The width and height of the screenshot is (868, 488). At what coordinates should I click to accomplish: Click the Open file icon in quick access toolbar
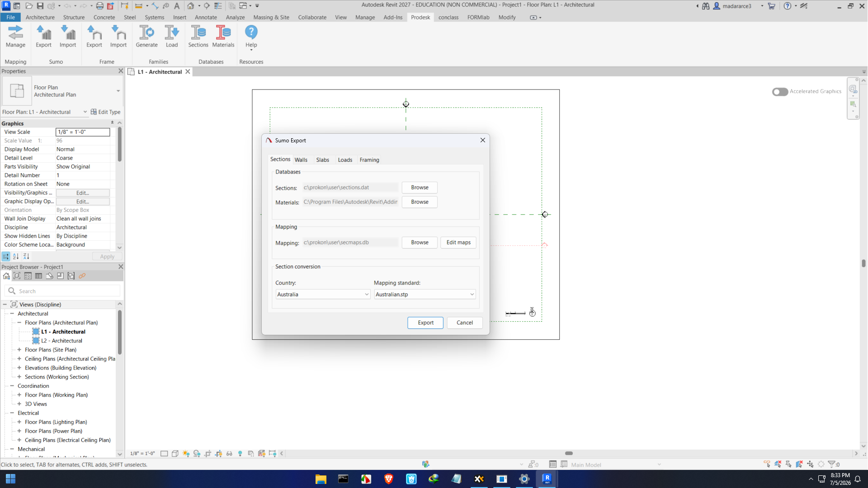click(29, 6)
